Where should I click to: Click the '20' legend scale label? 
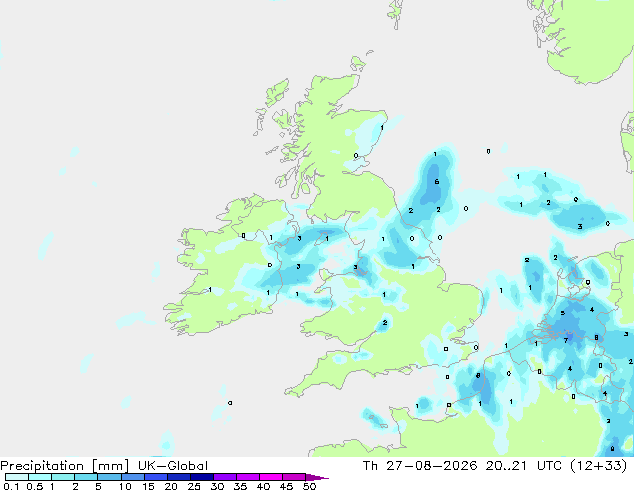click(171, 486)
